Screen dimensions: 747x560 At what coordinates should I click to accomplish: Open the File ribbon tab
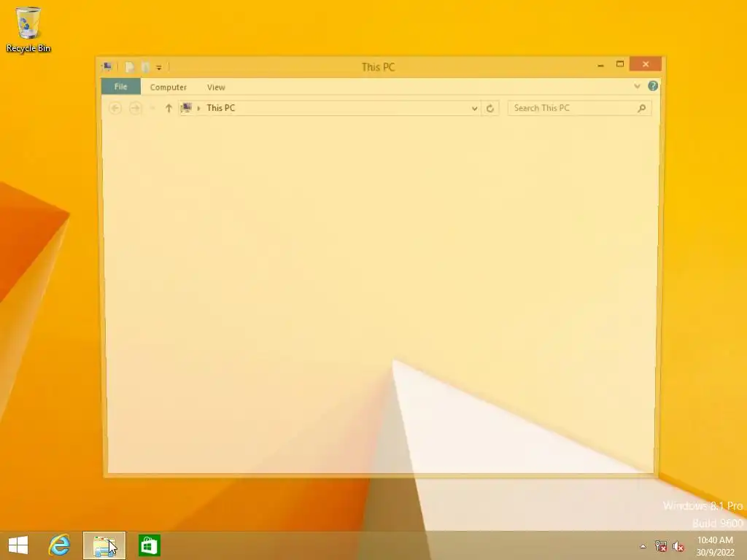pyautogui.click(x=121, y=87)
